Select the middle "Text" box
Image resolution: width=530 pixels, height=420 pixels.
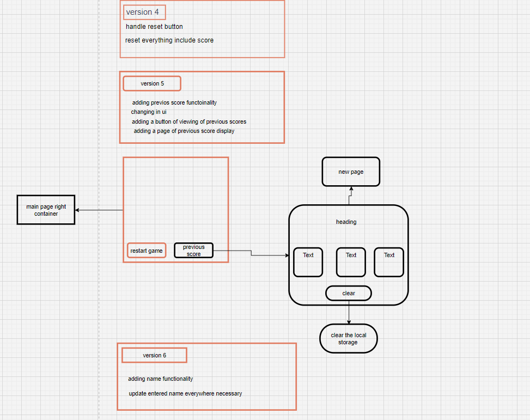[350, 261]
